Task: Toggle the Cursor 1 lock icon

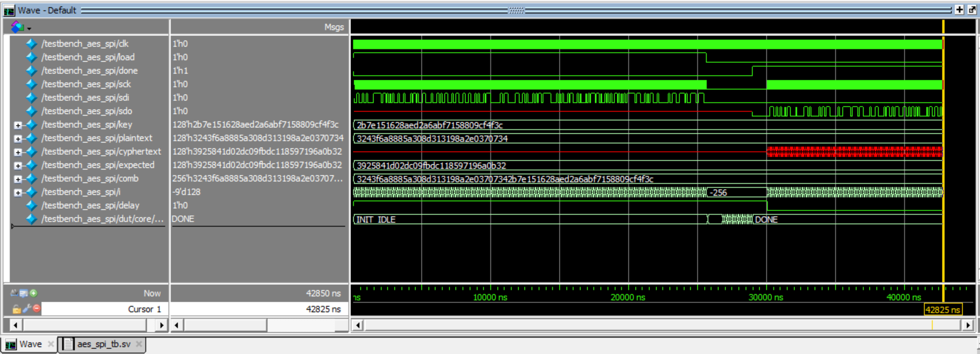Action: 16,309
